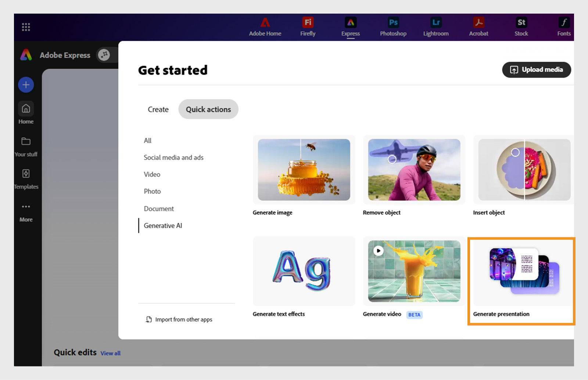Open the apps grid launcher
Image resolution: width=588 pixels, height=380 pixels.
(x=26, y=26)
